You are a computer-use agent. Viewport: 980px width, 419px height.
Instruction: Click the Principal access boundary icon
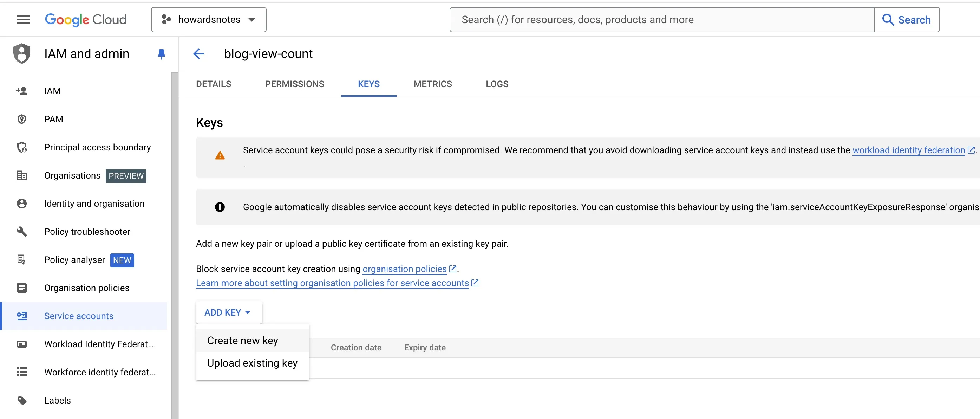[22, 147]
